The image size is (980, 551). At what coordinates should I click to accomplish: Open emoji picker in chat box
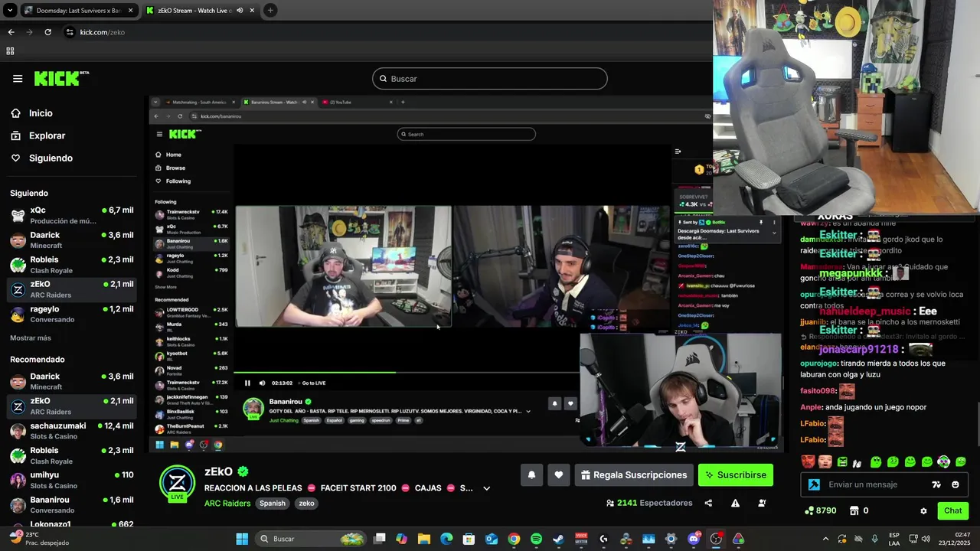pyautogui.click(x=955, y=484)
